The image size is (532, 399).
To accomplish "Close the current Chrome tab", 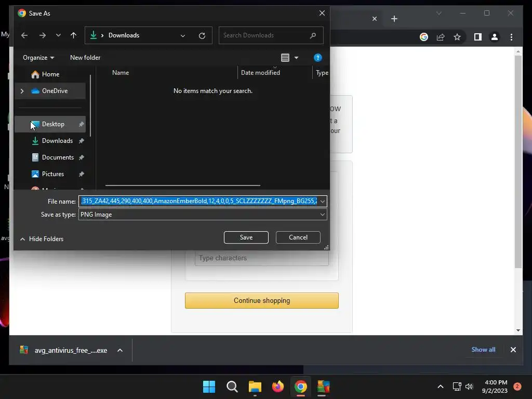I will pyautogui.click(x=375, y=19).
